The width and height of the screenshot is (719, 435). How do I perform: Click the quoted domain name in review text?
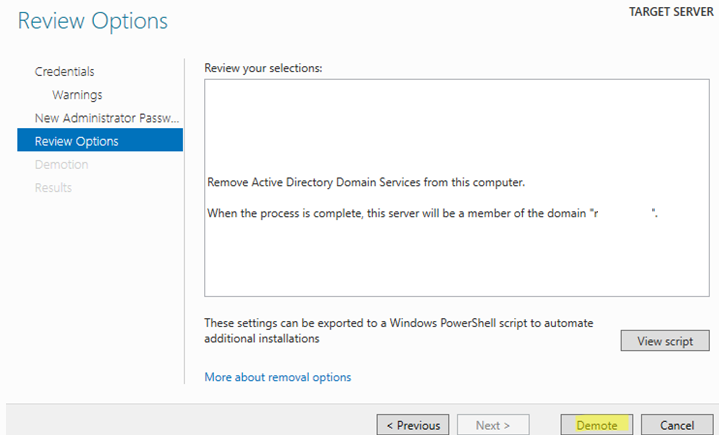point(623,213)
